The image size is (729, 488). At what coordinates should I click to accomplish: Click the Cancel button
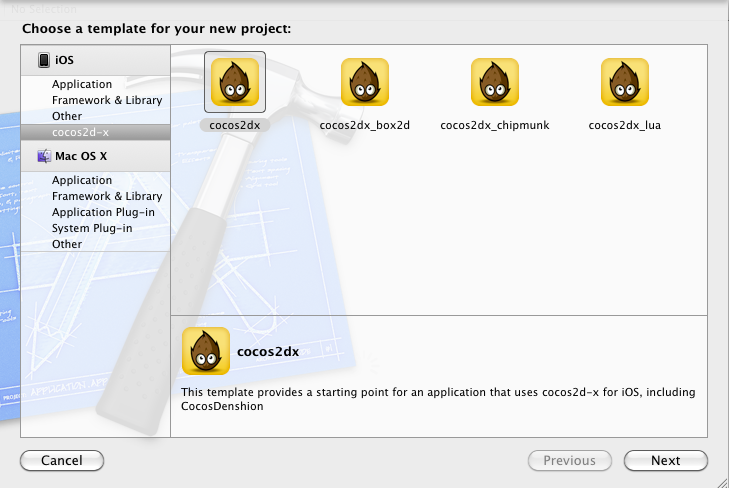tap(62, 460)
